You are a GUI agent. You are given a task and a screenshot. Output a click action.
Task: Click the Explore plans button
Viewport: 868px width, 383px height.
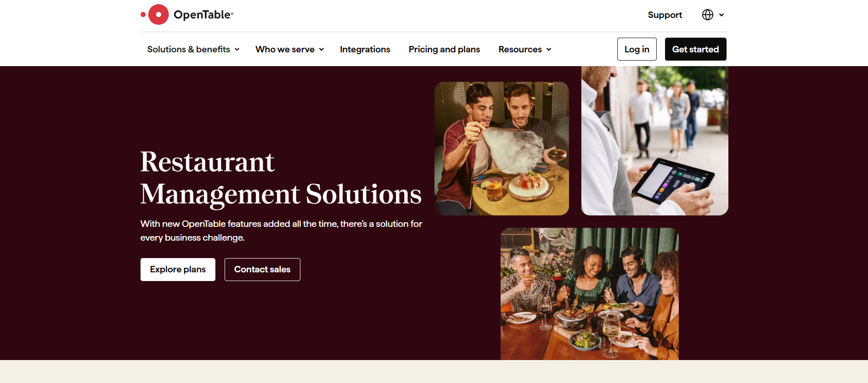click(178, 270)
